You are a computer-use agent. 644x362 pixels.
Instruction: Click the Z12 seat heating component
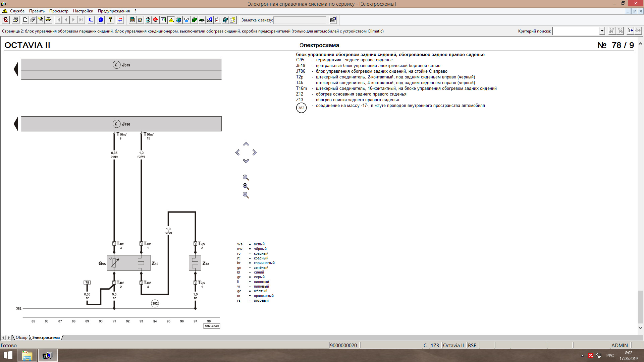click(x=141, y=263)
